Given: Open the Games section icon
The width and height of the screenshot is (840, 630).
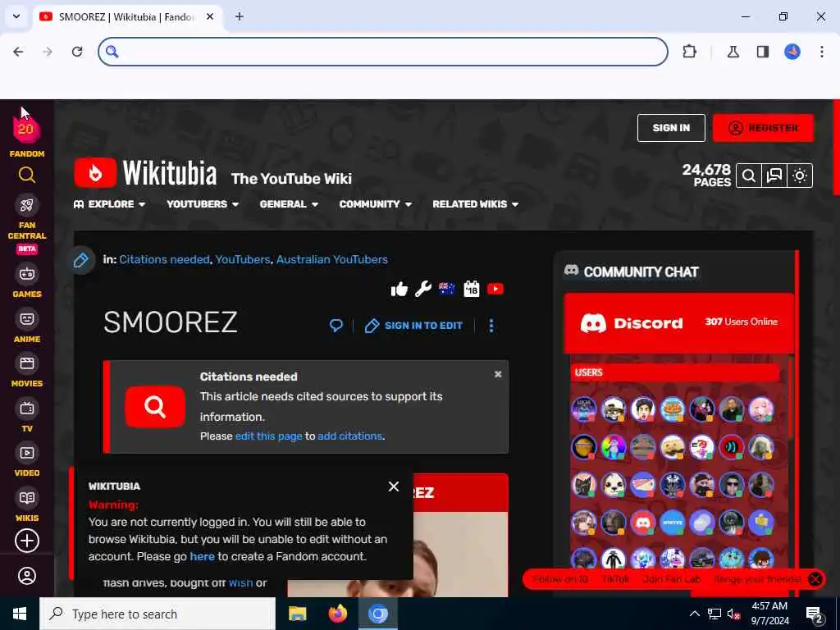Looking at the screenshot, I should point(27,274).
